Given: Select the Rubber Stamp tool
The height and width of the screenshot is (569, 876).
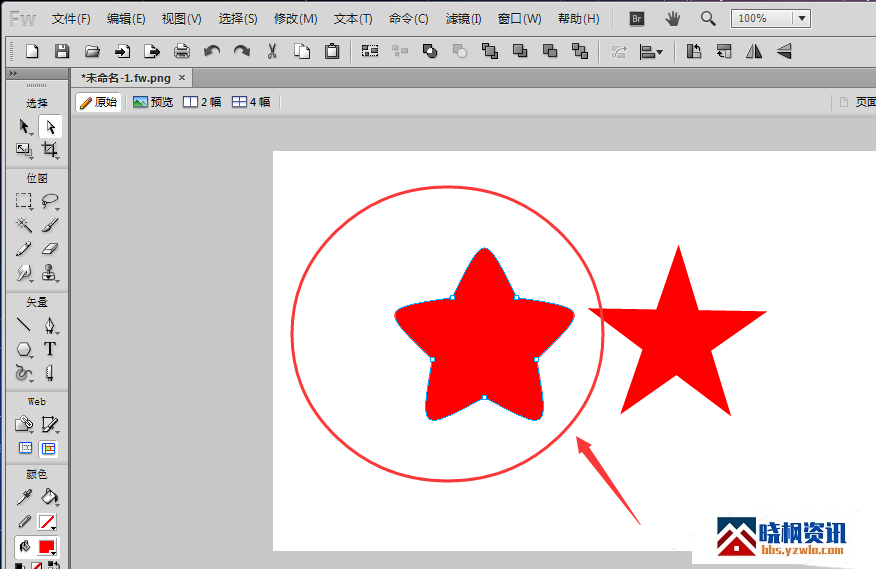Looking at the screenshot, I should click(50, 273).
